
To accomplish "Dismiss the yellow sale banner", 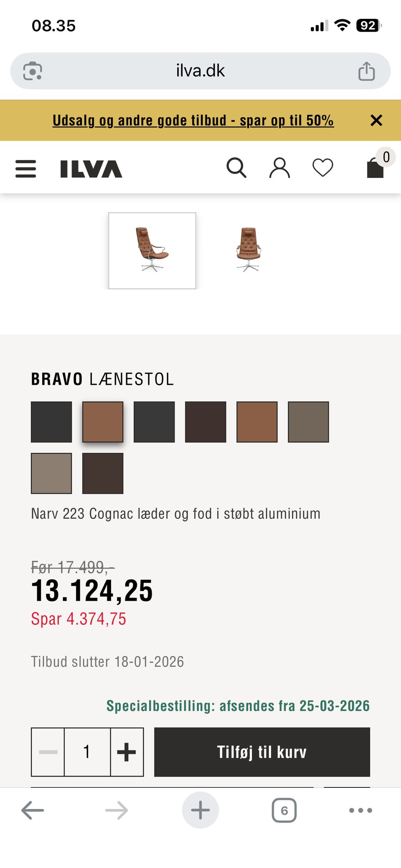I will coord(376,120).
